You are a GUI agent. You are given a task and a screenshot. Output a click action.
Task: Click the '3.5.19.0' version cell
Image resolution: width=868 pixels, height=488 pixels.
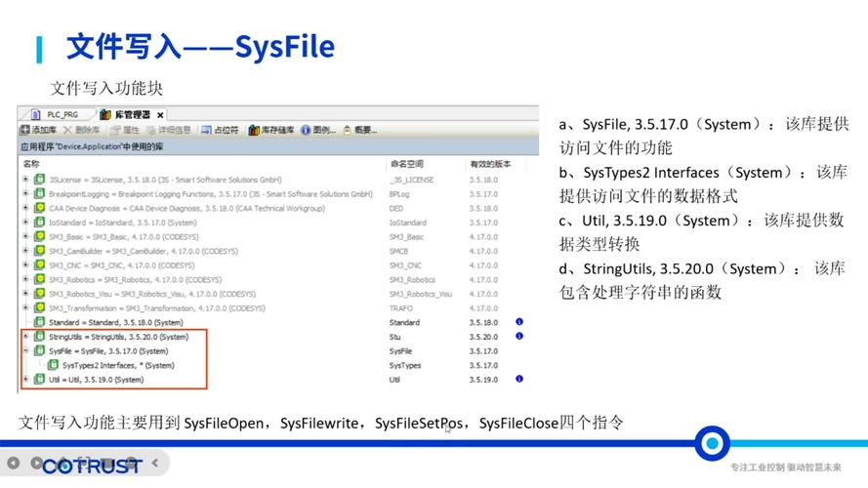[x=483, y=380]
